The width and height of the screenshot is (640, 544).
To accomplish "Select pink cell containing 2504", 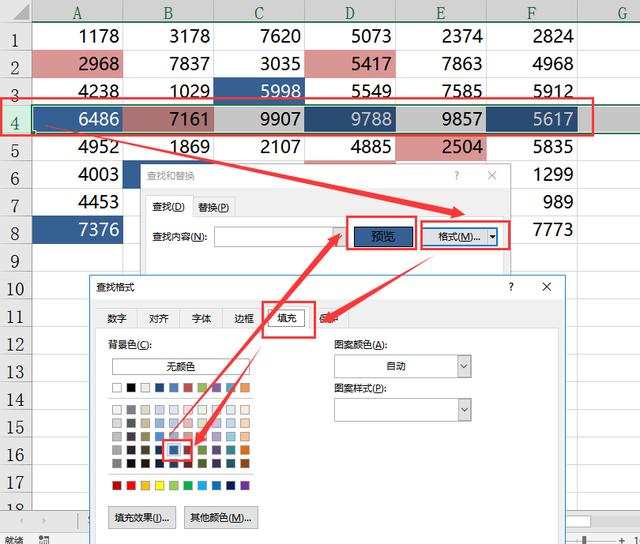I will tap(441, 147).
